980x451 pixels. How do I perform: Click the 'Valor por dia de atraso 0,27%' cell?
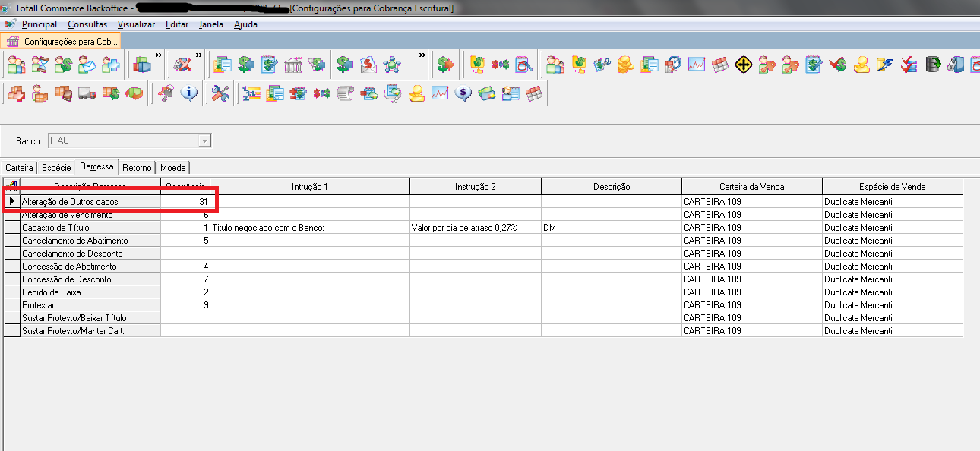(476, 228)
